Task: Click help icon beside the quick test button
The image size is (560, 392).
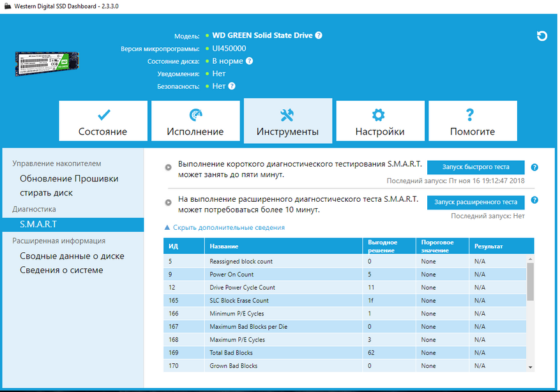Action: tap(534, 167)
